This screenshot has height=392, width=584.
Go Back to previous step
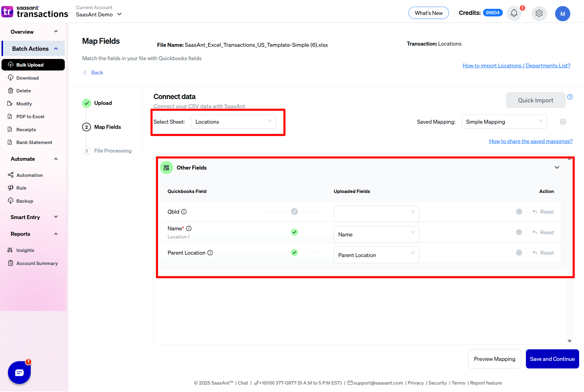tap(93, 73)
